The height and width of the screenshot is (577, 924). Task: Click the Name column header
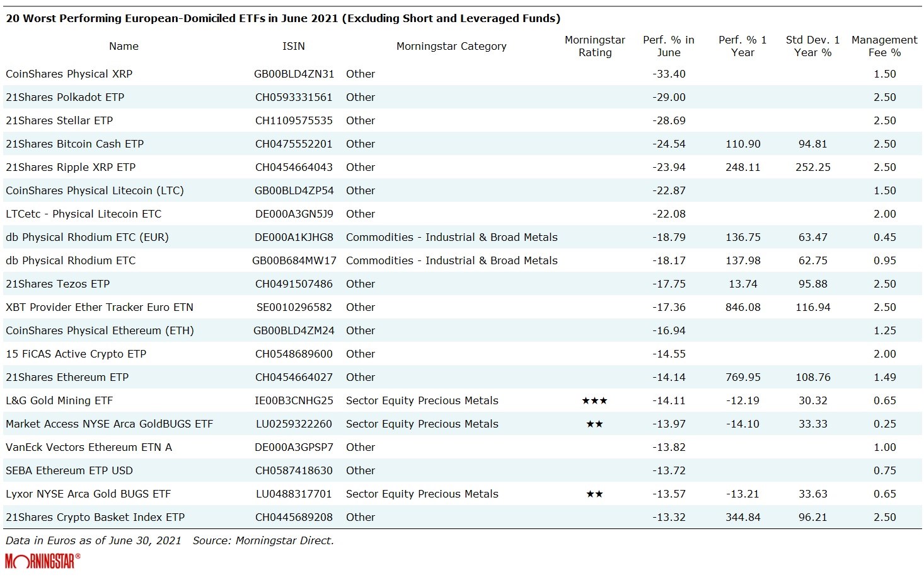[x=124, y=46]
